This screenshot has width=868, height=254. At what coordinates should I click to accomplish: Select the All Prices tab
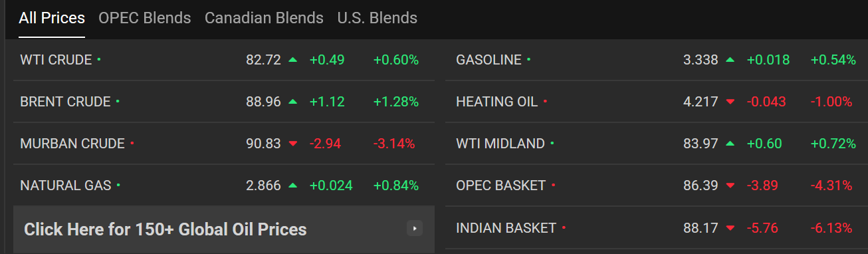52,18
